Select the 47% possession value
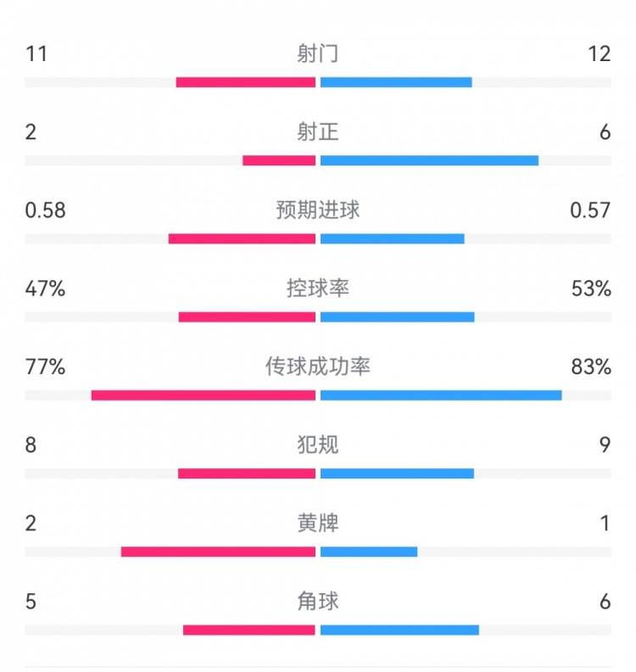 point(46,288)
